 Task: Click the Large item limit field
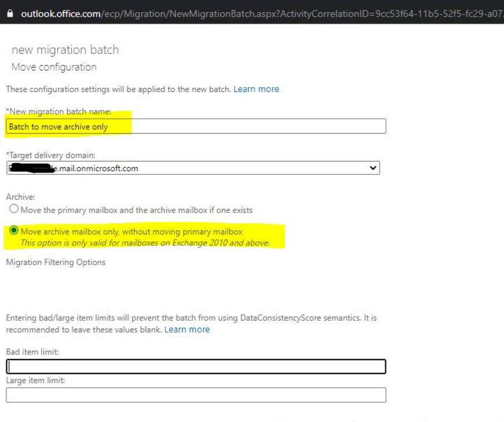click(196, 395)
